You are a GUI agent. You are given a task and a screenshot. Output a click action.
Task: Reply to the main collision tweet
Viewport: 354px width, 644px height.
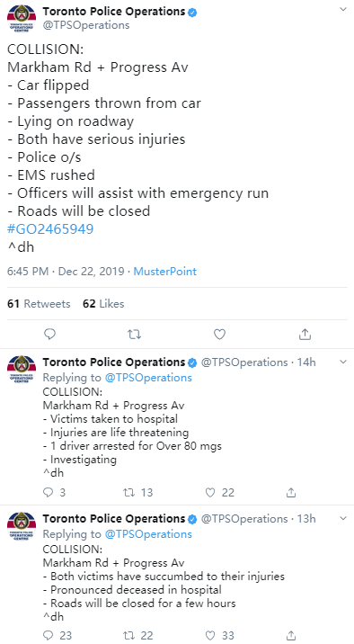coord(49,335)
